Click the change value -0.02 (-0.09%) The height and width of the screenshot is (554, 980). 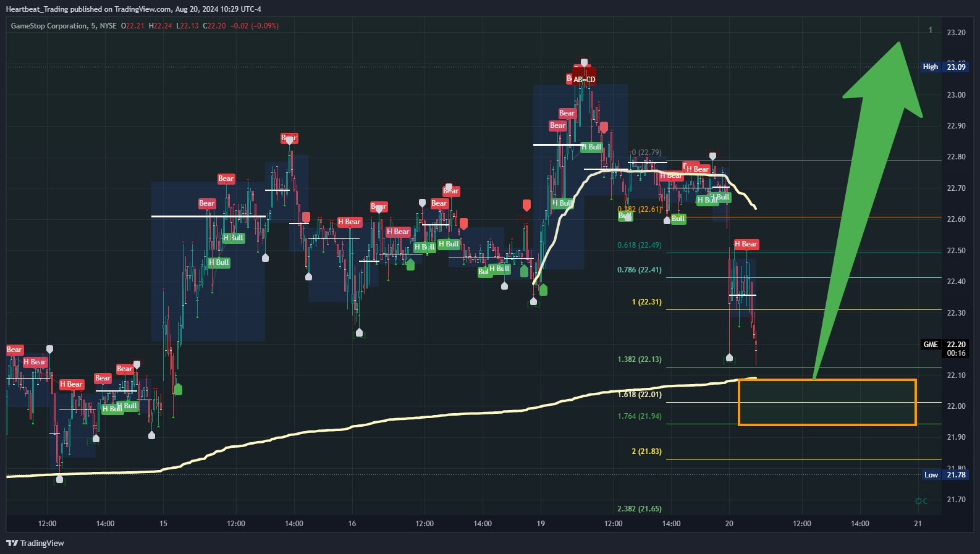(x=255, y=26)
